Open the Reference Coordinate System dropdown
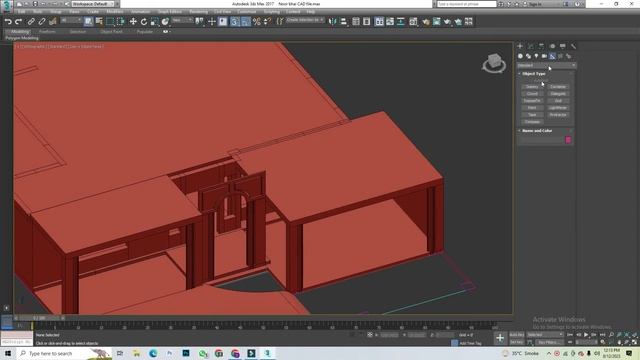Viewport: 640px width, 360px height. pyautogui.click(x=182, y=20)
